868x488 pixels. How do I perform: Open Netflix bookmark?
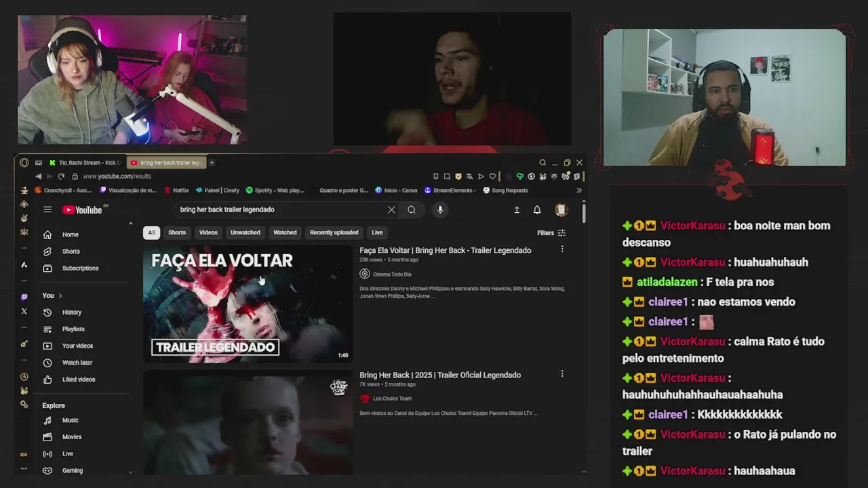pyautogui.click(x=177, y=190)
